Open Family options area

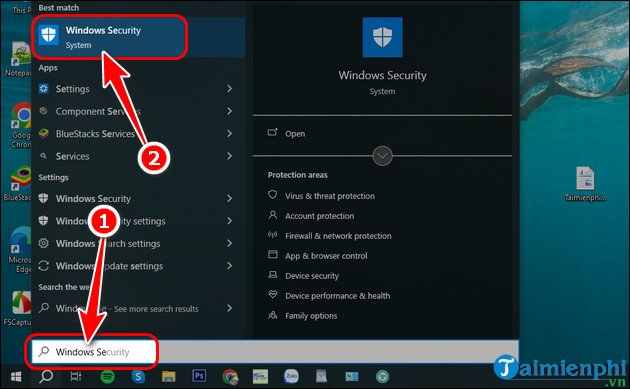[x=311, y=316]
